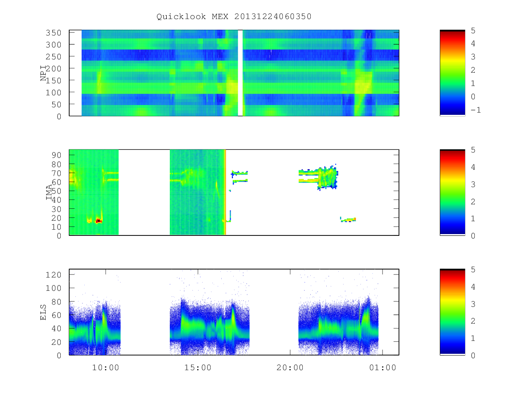532x399 pixels.
Task: Click the ELS panel color bar
Action: tap(452, 312)
